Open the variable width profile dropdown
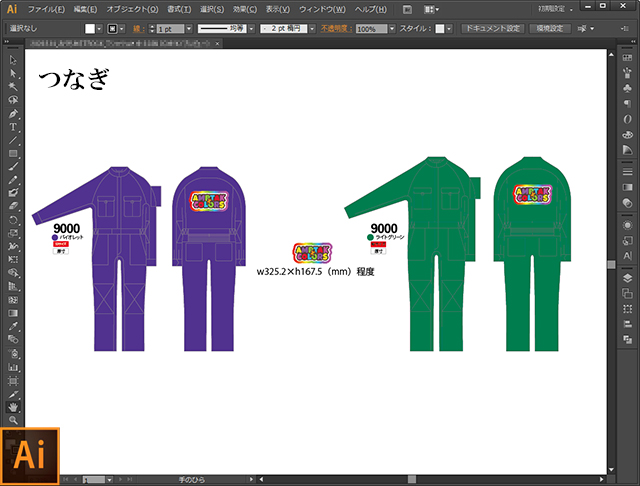 point(251,29)
